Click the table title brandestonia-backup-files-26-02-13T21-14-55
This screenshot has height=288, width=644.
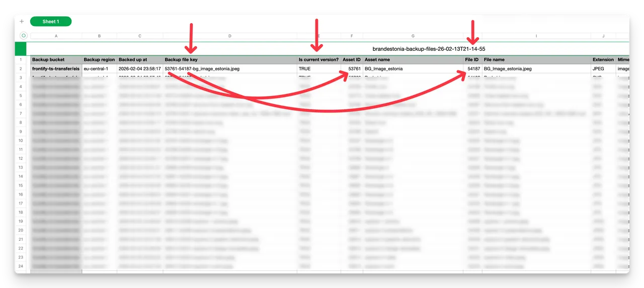click(429, 49)
